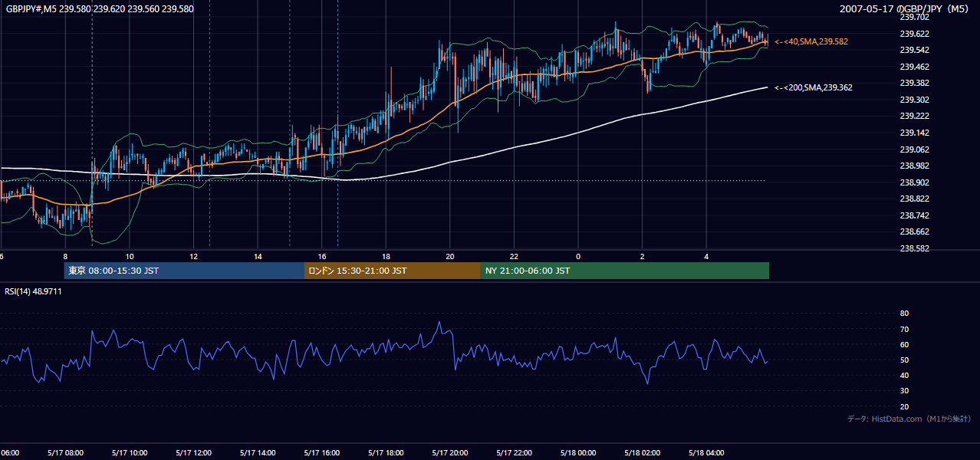Click the HistData.com data source credit
980x460 pixels.
(x=909, y=419)
